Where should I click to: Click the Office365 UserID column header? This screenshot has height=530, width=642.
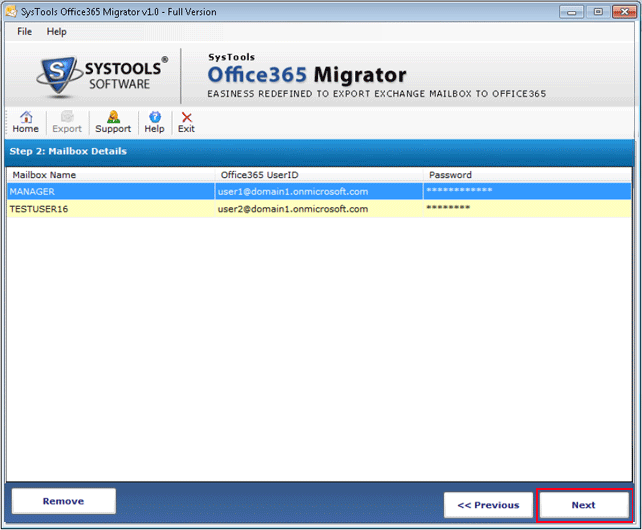click(319, 175)
